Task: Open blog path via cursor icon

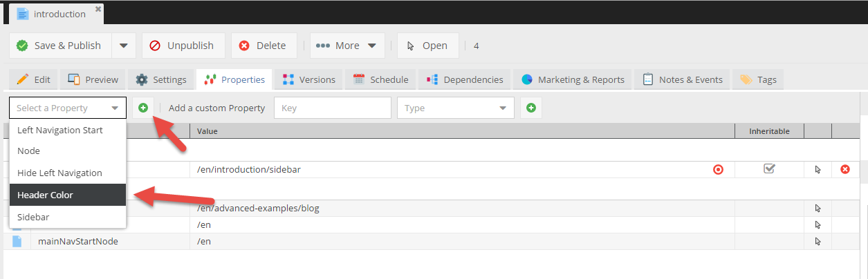Action: (818, 208)
